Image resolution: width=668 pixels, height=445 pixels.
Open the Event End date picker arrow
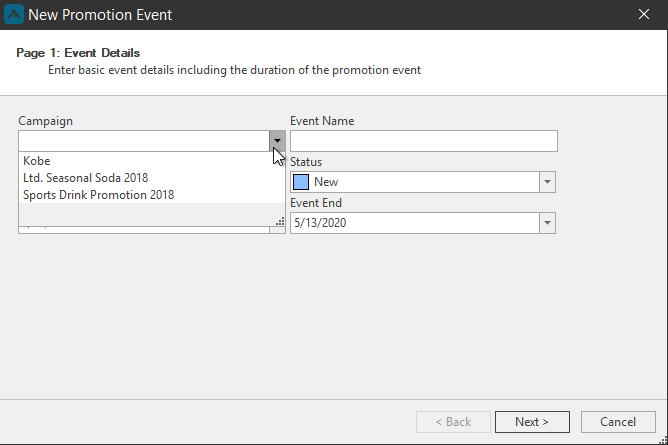(547, 223)
